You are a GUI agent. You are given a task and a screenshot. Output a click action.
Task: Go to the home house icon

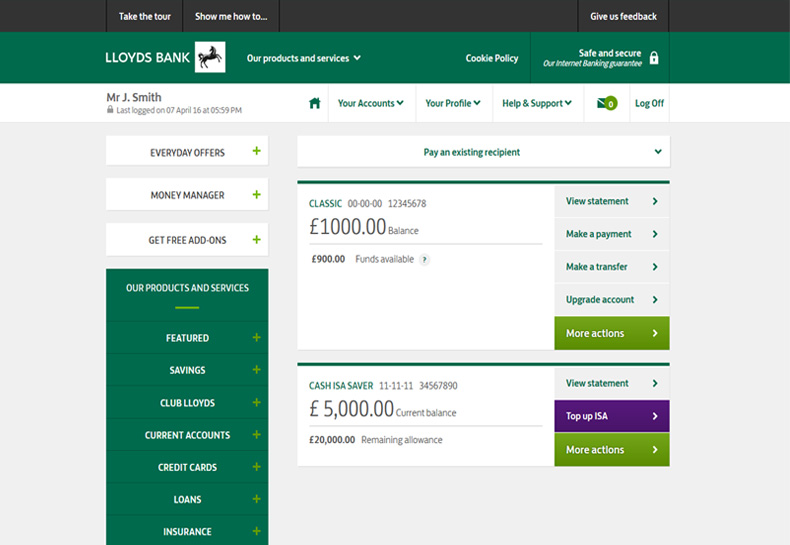(x=314, y=103)
